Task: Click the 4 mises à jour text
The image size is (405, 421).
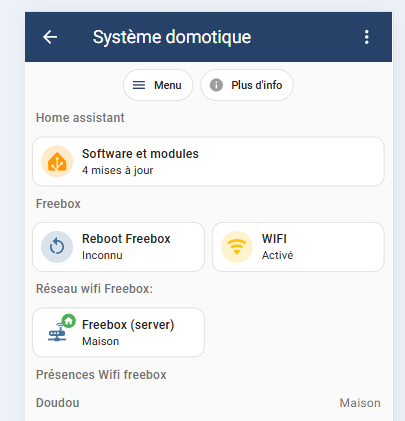Action: pos(118,170)
